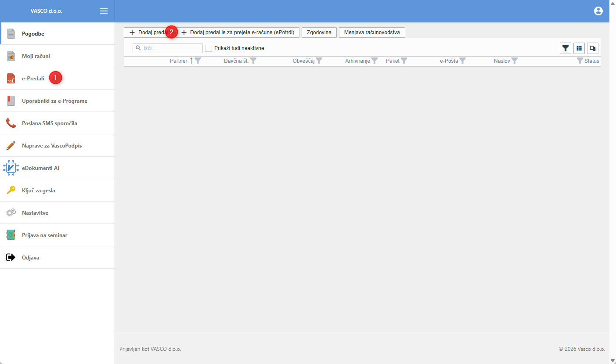Open the column chooser grid icon

tap(579, 48)
